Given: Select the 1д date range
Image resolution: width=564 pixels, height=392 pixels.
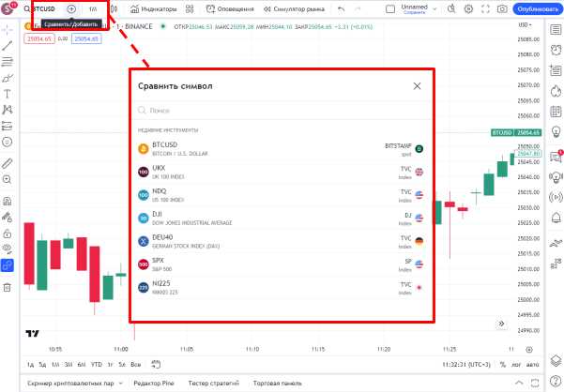Looking at the screenshot, I should tap(31, 364).
